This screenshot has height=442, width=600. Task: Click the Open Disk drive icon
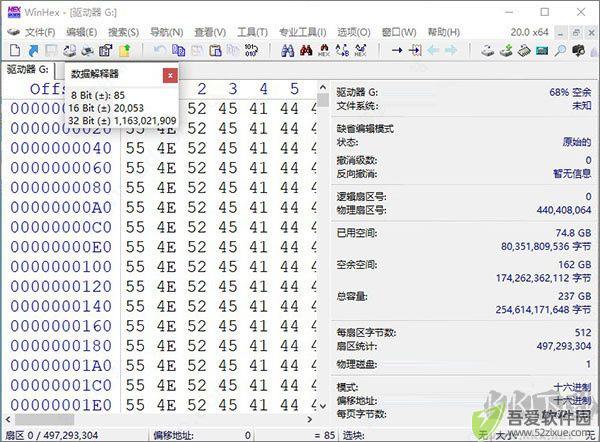click(x=488, y=50)
